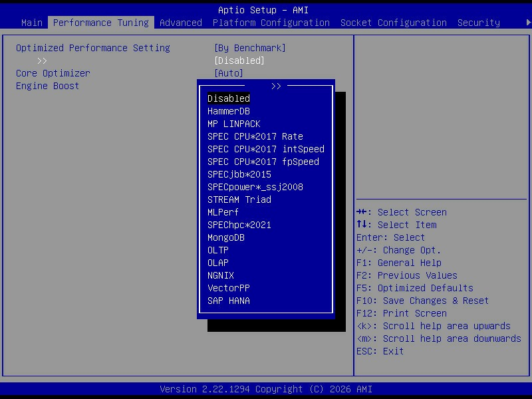Open the Security tab
The height and width of the screenshot is (399, 532).
tap(478, 23)
